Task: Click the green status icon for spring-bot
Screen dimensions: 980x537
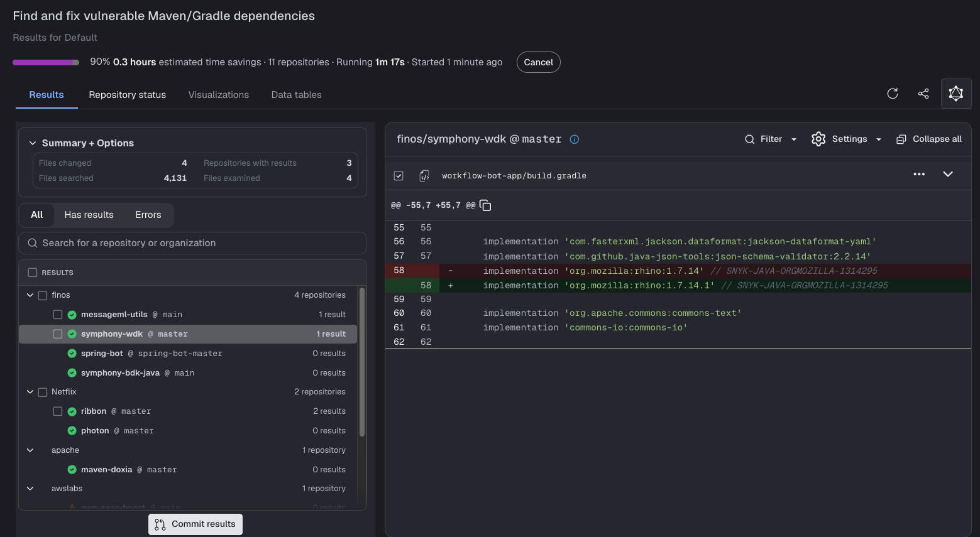Action: (x=72, y=354)
